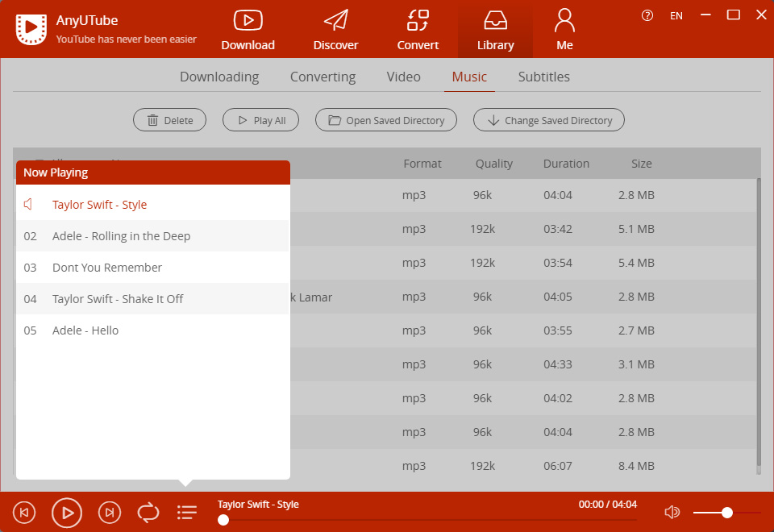The width and height of the screenshot is (774, 532).
Task: Switch to the Video tab
Action: coord(403,77)
